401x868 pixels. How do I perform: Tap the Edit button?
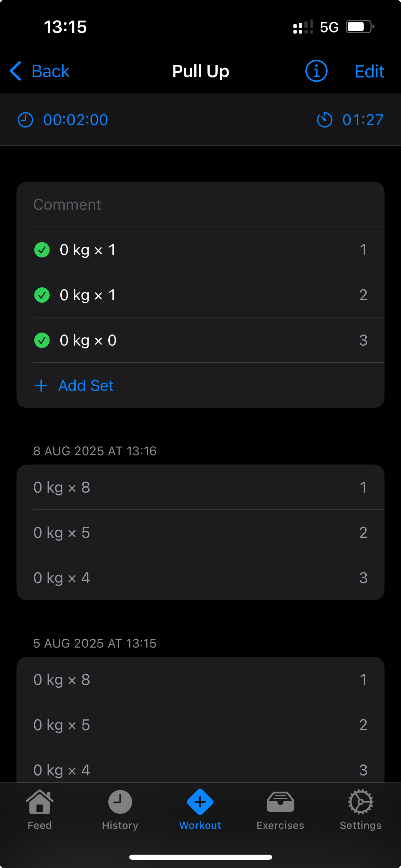pos(369,72)
